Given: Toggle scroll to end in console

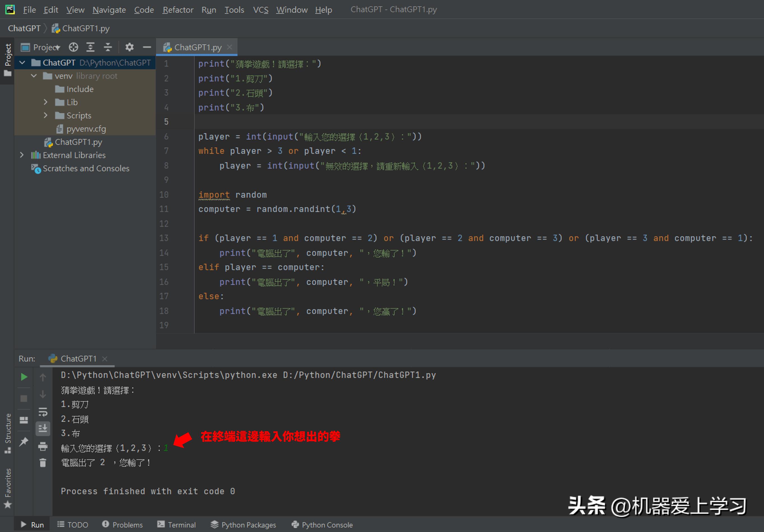Looking at the screenshot, I should pos(43,429).
